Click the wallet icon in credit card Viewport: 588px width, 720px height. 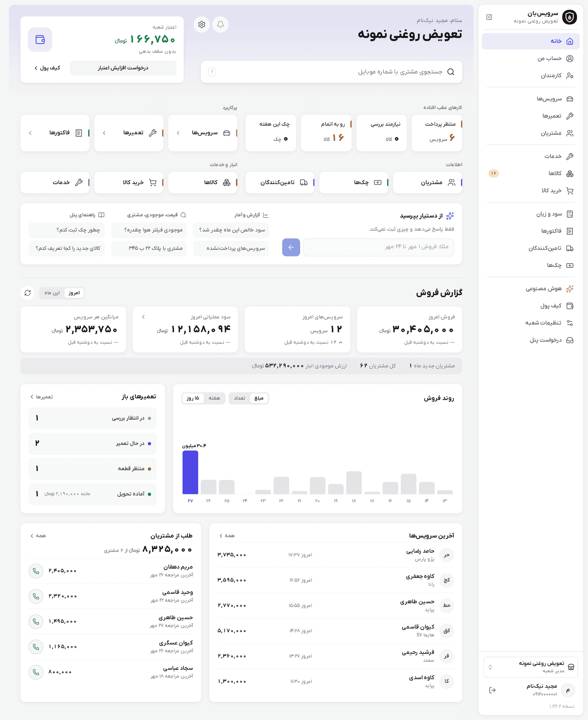(40, 39)
